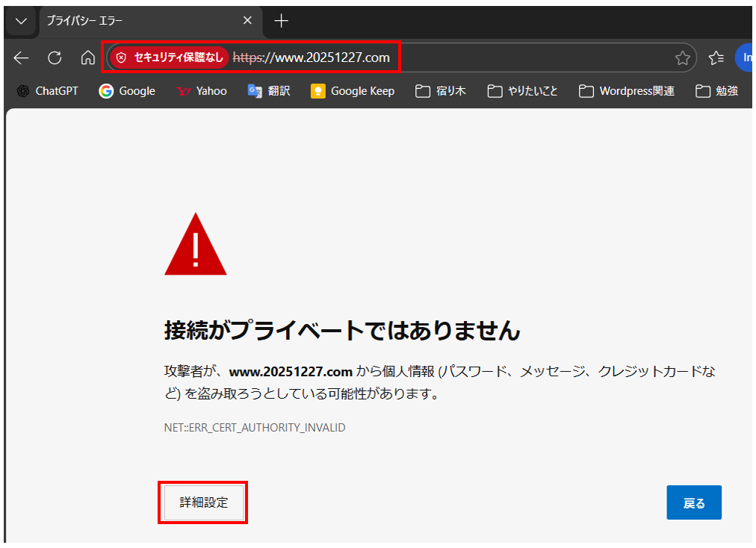This screenshot has height=548, width=756.
Task: Expand the 宿り木 bookmark folder
Action: click(441, 91)
